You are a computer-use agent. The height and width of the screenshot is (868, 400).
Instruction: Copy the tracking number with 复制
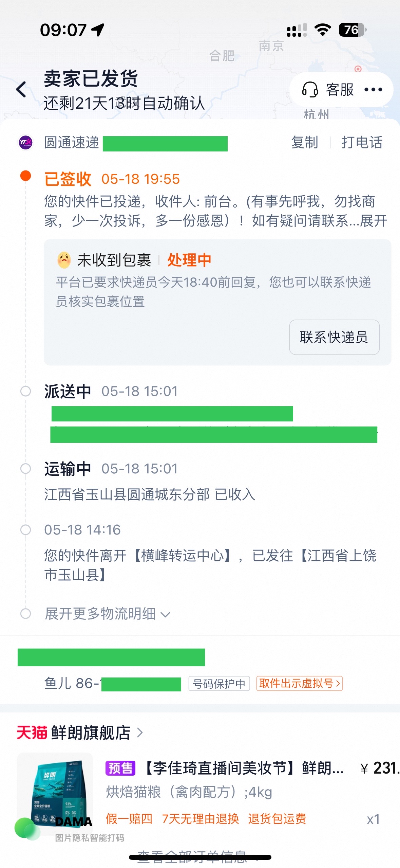pyautogui.click(x=305, y=142)
